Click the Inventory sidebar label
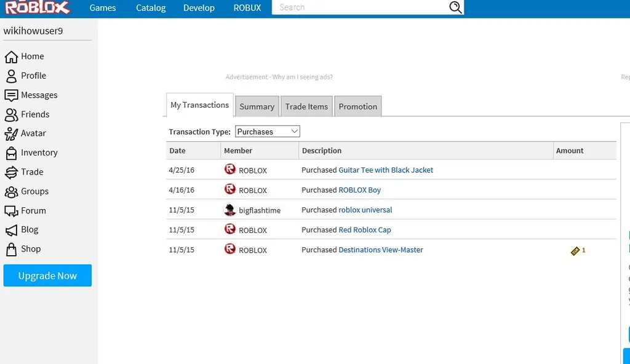 tap(39, 152)
